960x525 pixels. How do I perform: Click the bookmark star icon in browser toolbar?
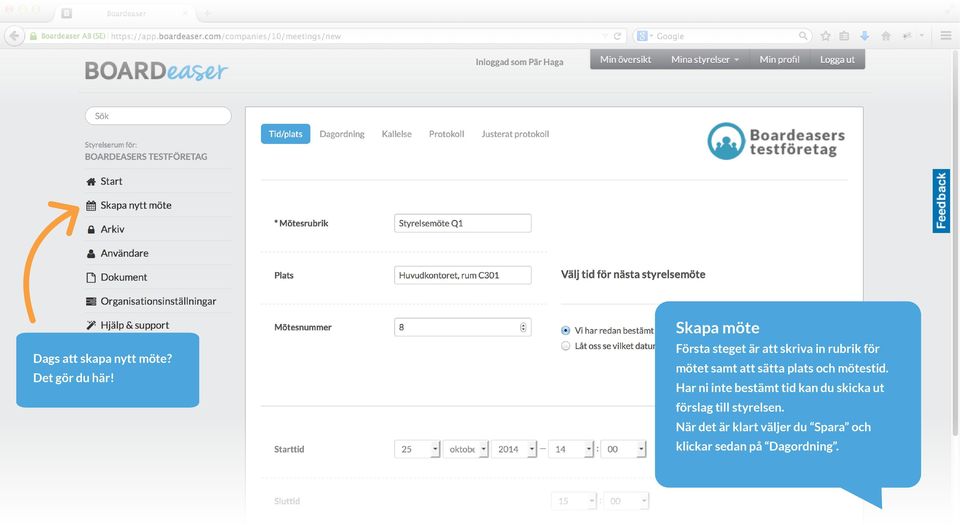coord(825,36)
